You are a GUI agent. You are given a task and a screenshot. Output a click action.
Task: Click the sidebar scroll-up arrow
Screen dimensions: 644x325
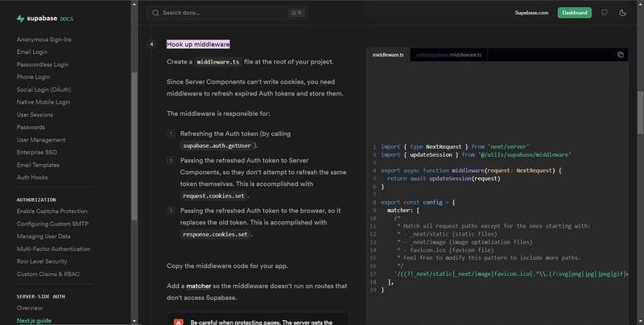[x=134, y=4]
